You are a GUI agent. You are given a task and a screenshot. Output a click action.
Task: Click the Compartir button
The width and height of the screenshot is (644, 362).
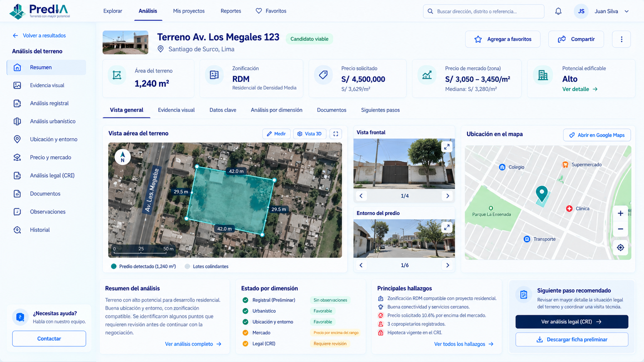click(x=576, y=39)
